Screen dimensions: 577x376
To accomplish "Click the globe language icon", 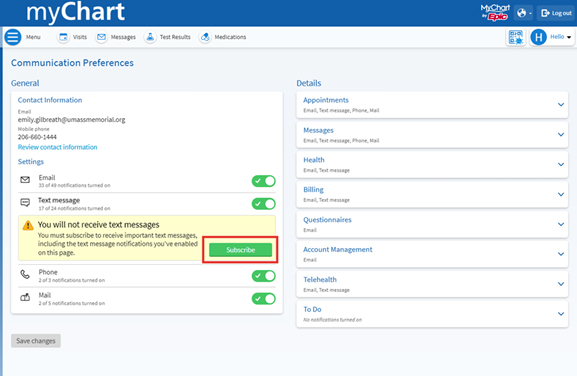I will click(x=521, y=13).
